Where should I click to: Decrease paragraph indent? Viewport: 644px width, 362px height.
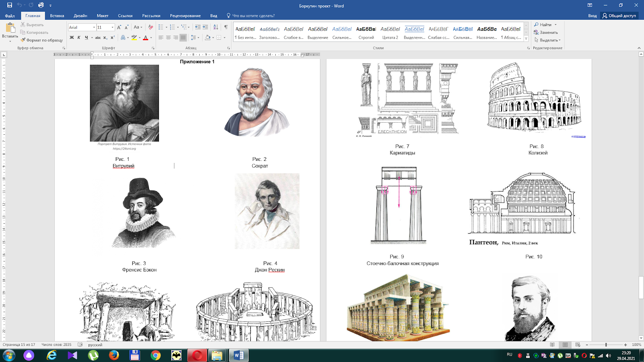click(198, 27)
